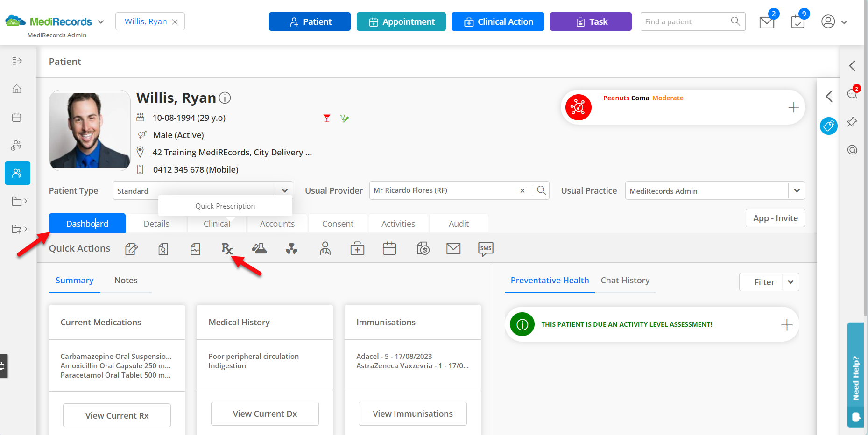Viewport: 868px width, 435px height.
Task: Expand the activity level assessment alert
Action: pyautogui.click(x=787, y=325)
